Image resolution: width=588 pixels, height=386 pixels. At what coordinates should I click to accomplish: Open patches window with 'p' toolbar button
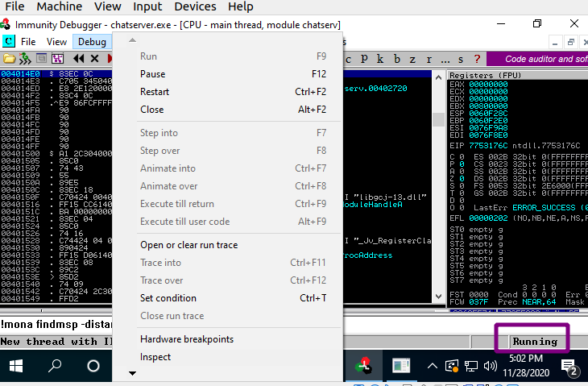(365, 58)
